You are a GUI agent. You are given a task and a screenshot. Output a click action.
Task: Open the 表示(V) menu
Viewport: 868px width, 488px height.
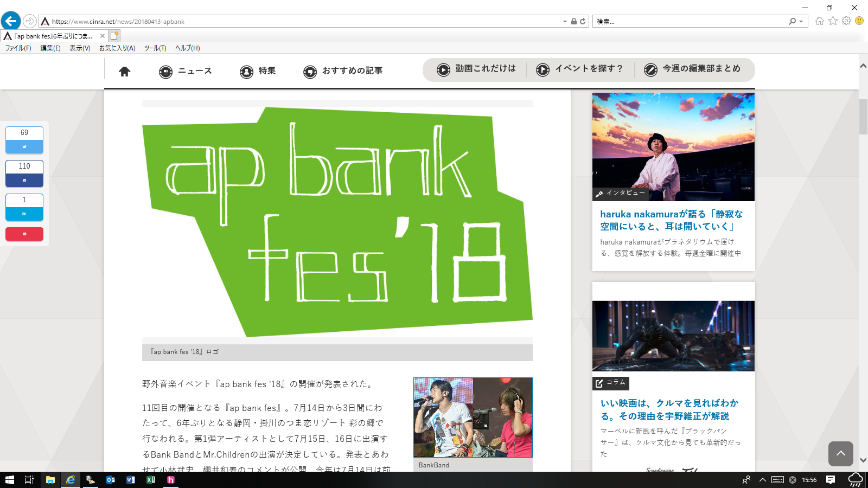80,48
